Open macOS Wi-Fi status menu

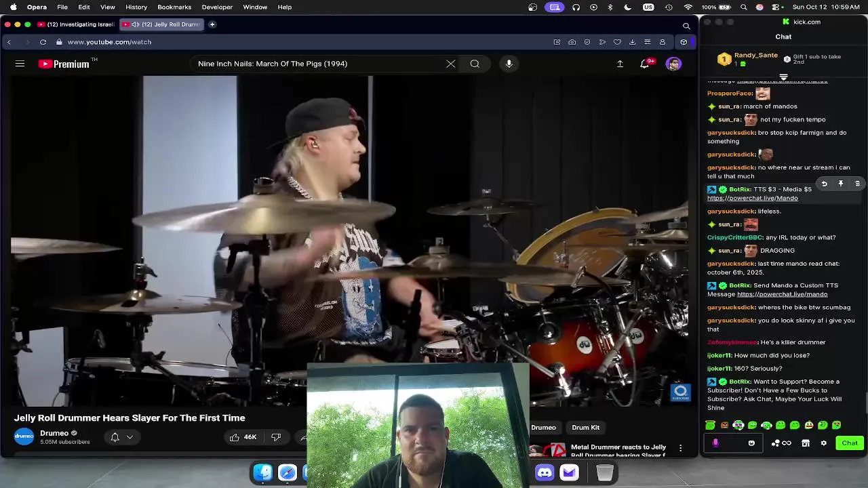688,7
